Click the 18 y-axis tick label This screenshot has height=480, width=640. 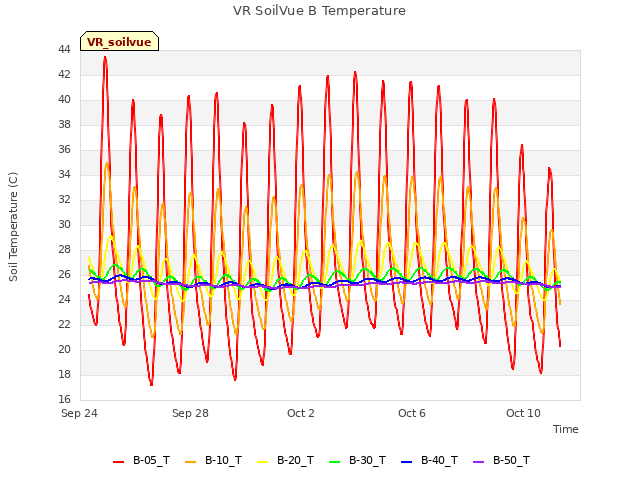[x=64, y=374]
